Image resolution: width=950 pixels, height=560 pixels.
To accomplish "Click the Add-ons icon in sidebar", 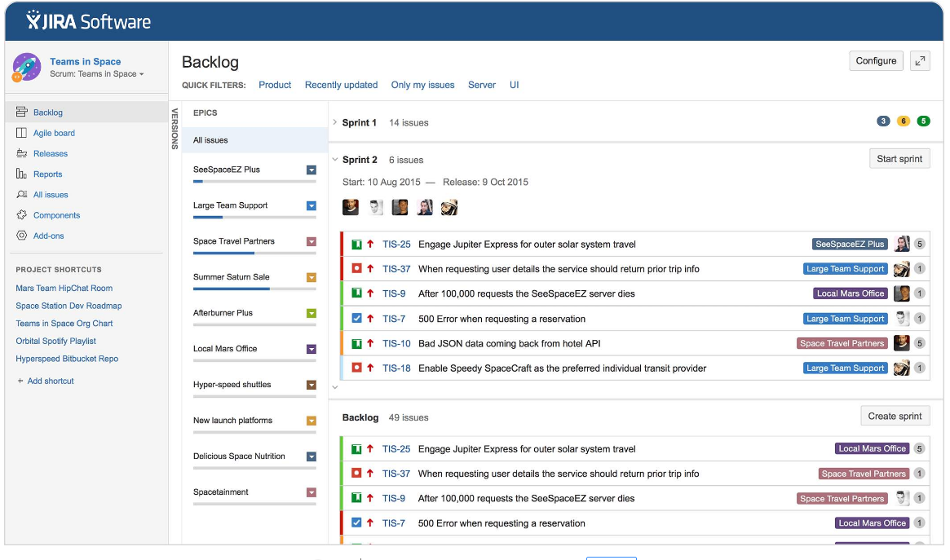I will 22,236.
